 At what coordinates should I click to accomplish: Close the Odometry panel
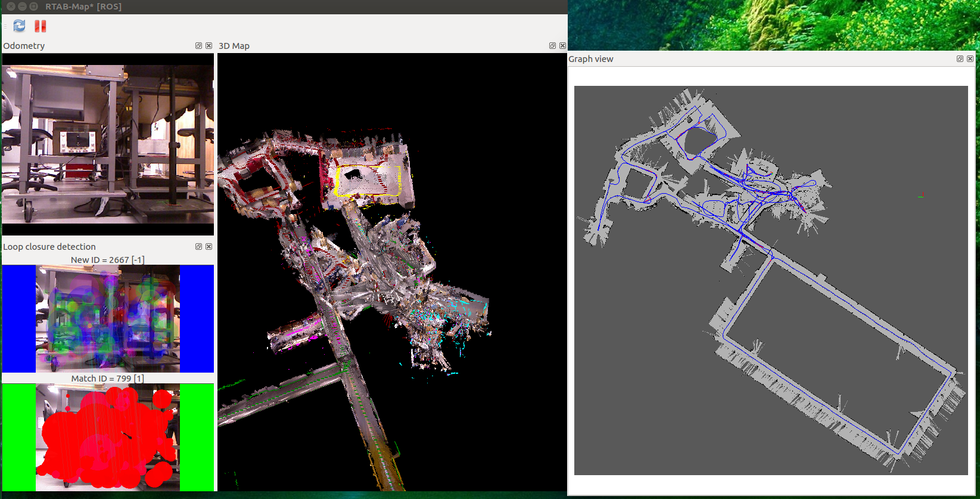(x=209, y=46)
